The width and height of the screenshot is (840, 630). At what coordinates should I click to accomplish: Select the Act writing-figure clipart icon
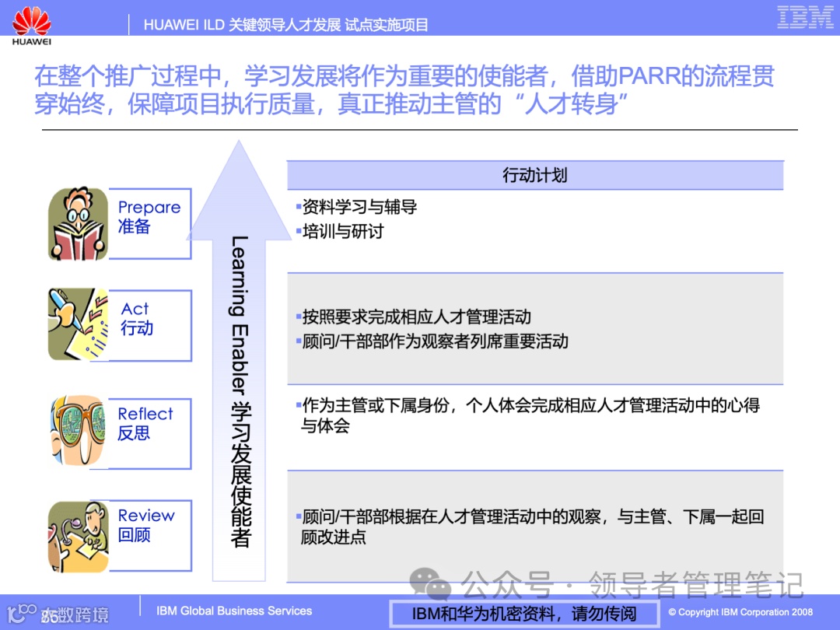[77, 324]
